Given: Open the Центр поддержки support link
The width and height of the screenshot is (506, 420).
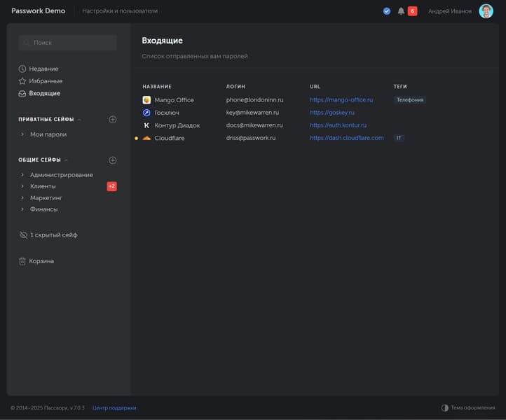Looking at the screenshot, I should pyautogui.click(x=114, y=407).
